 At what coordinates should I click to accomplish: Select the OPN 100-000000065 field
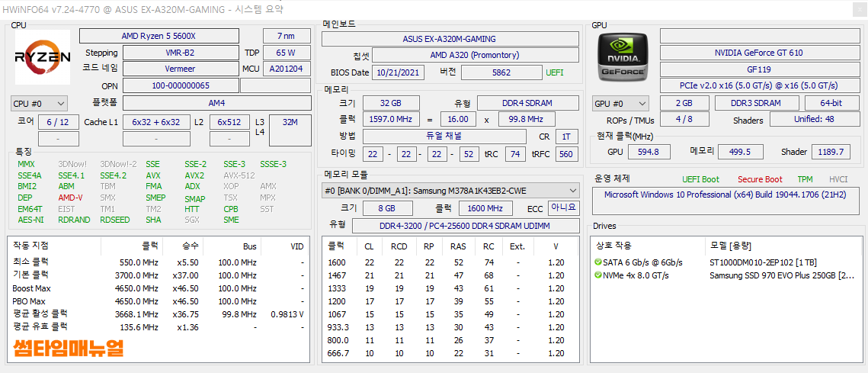click(180, 86)
